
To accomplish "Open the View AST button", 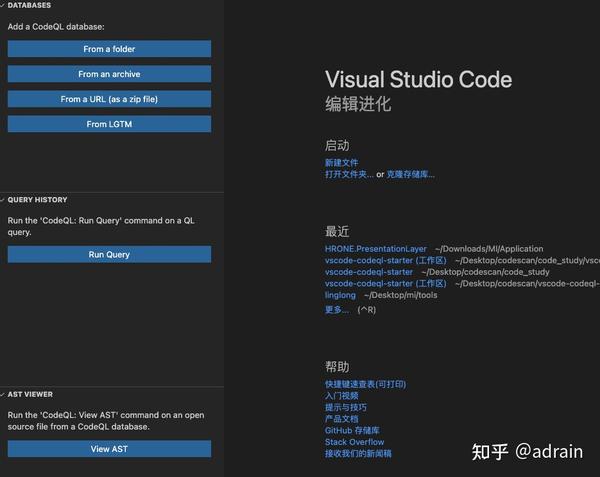I will (x=109, y=449).
